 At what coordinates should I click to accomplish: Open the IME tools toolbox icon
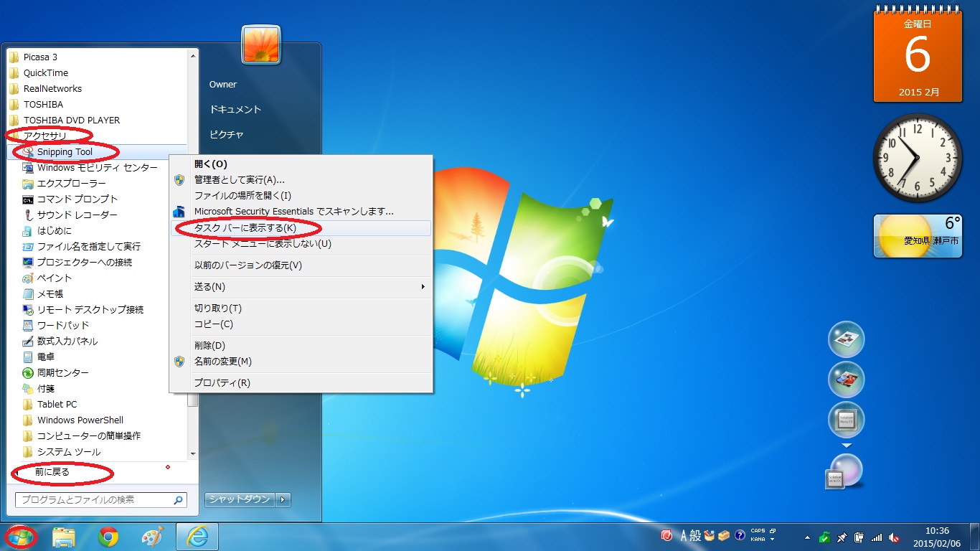coord(724,536)
